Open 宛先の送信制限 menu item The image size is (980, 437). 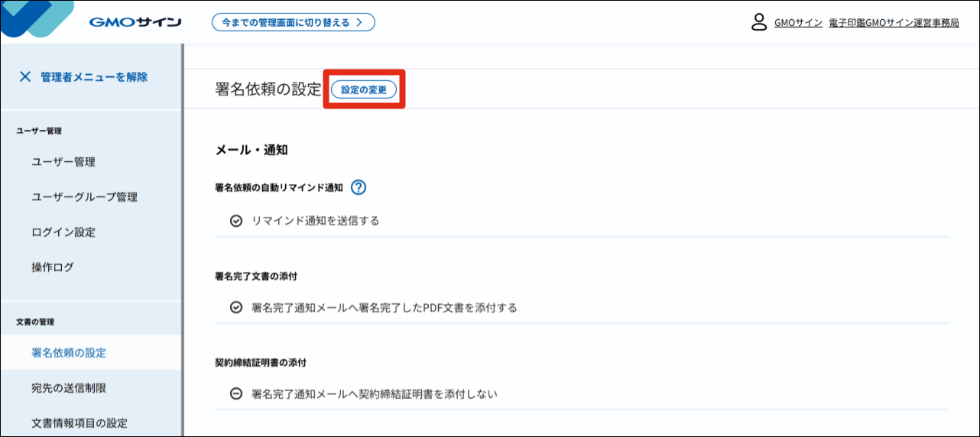pyautogui.click(x=69, y=388)
